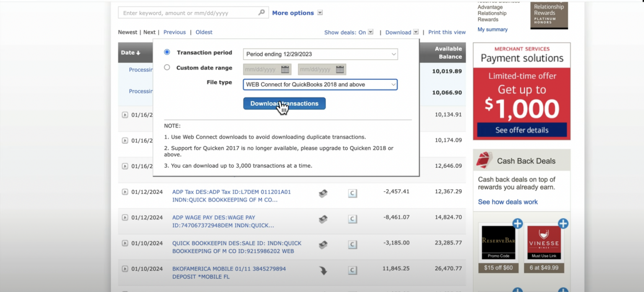Viewport: 644px width, 292px height.
Task: Click the Download transactions button
Action: [284, 103]
